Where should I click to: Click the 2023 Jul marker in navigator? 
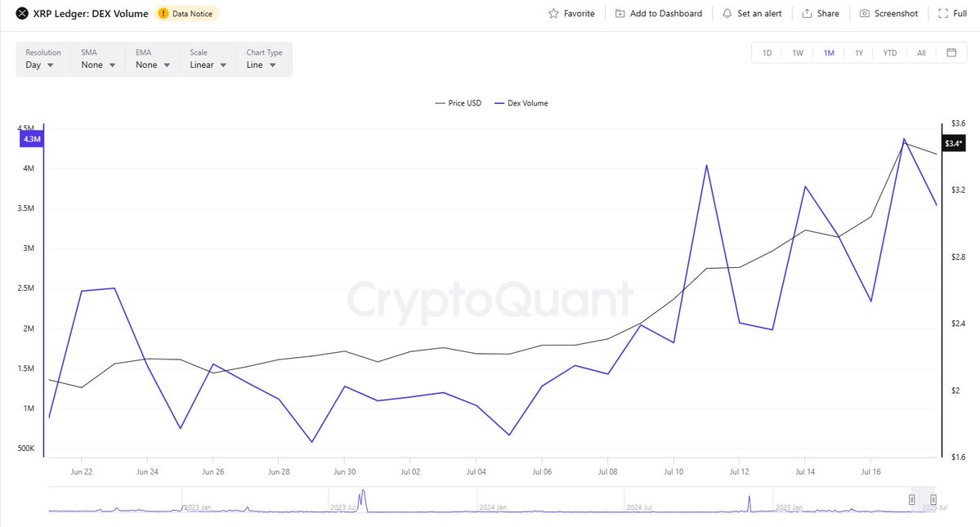[x=342, y=507]
